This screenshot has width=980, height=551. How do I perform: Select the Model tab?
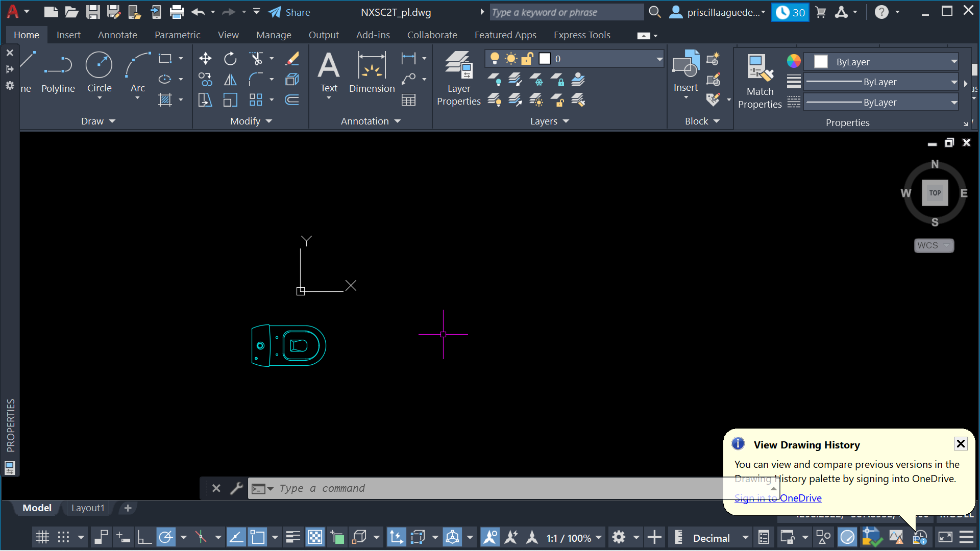click(x=37, y=508)
